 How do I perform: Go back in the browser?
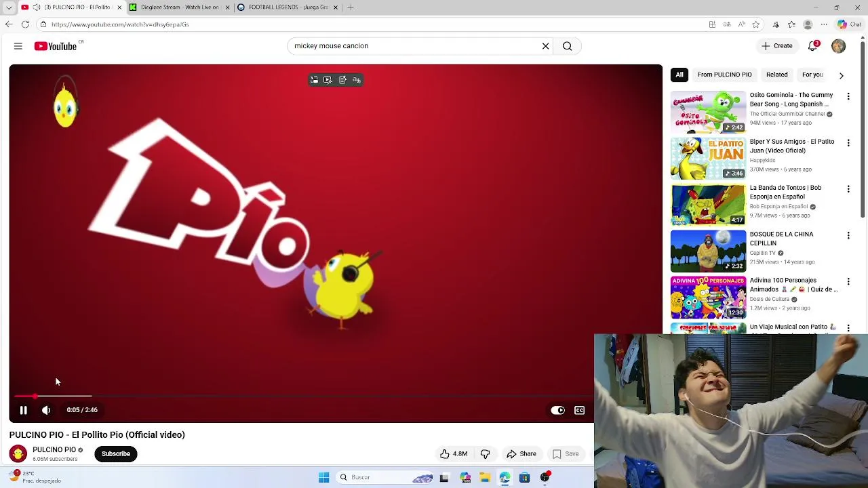(x=9, y=24)
